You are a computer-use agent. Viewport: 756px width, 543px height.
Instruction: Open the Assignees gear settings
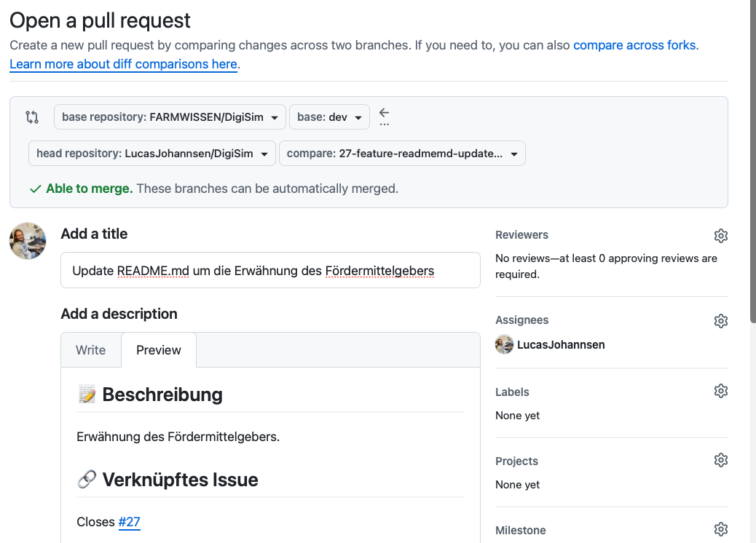click(x=720, y=321)
